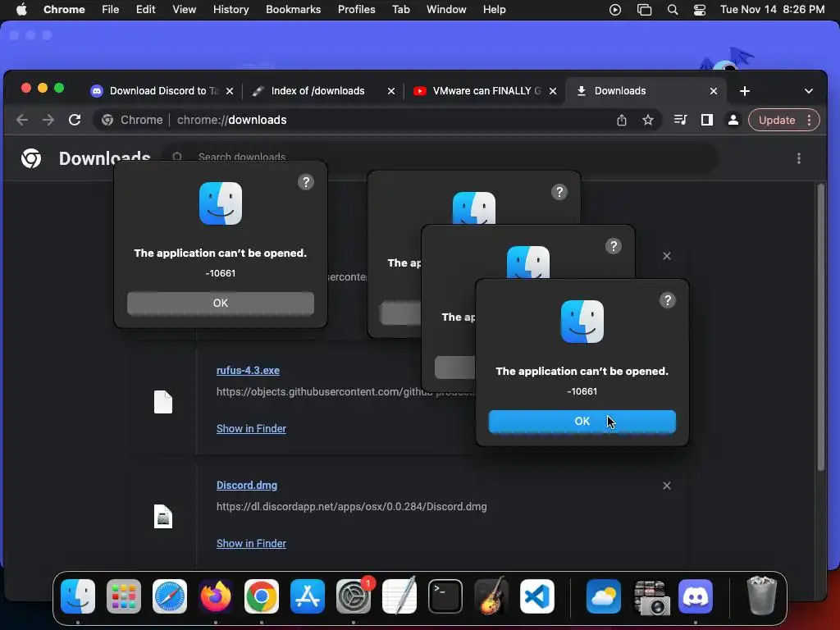Click OK on the leftmost error dialog
This screenshot has width=840, height=630.
(220, 304)
